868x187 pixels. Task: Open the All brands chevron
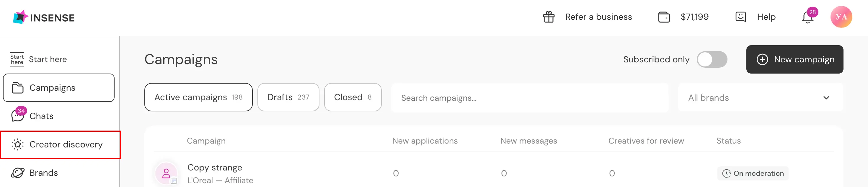826,98
